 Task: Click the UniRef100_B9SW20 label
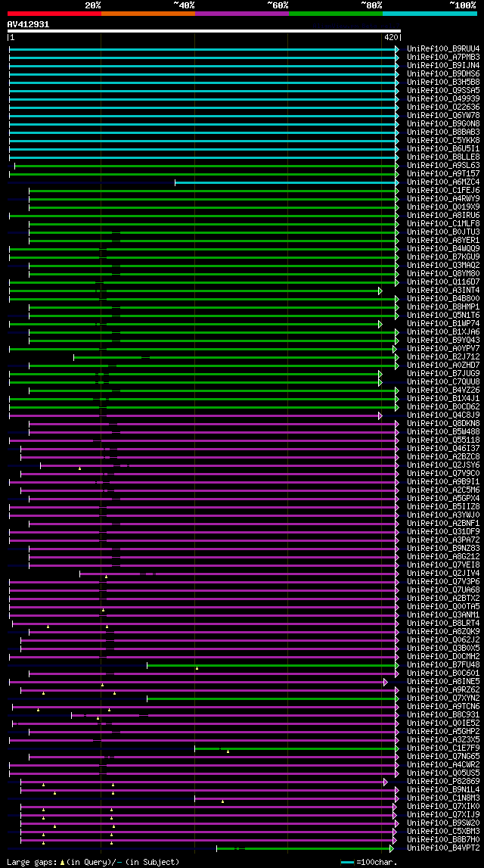(x=443, y=823)
